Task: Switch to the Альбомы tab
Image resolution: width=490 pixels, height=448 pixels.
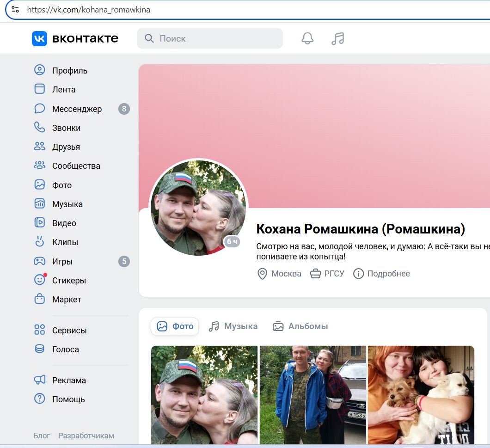Action: (300, 326)
